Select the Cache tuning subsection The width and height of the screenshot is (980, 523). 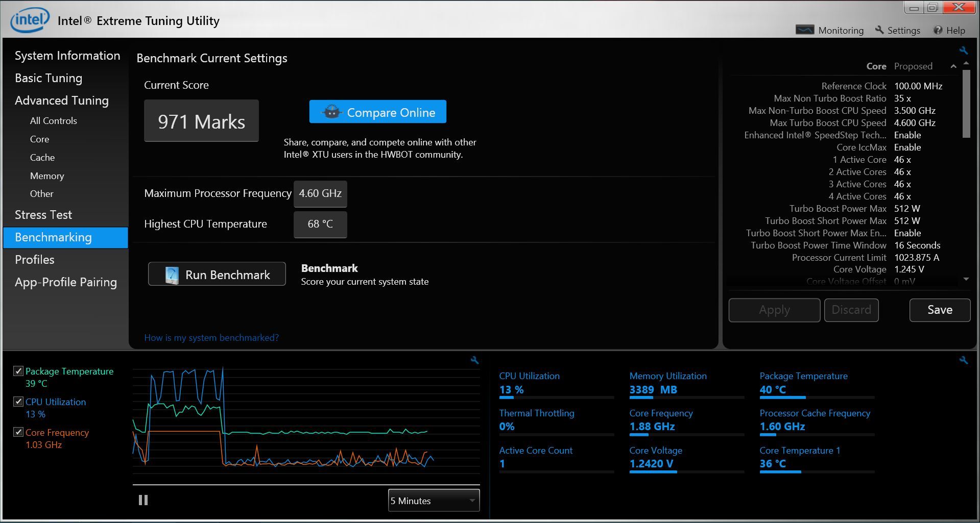[42, 157]
